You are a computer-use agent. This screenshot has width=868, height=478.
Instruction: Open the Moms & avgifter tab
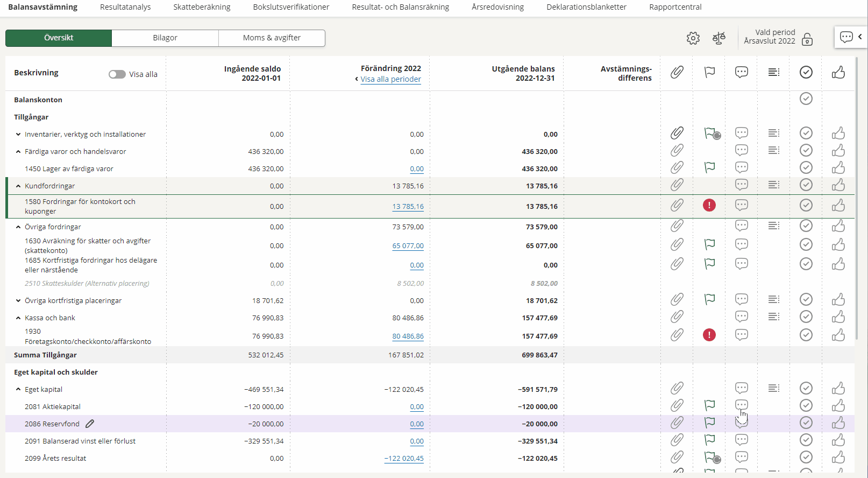point(272,38)
